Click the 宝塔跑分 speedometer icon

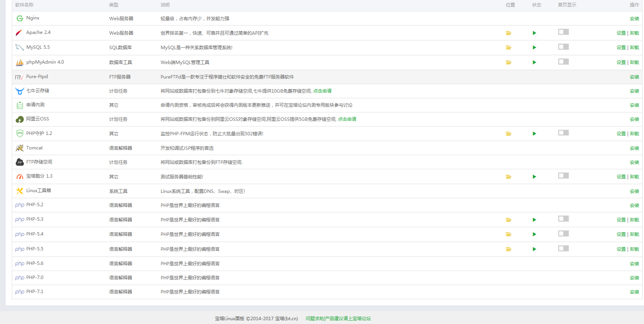[20, 176]
